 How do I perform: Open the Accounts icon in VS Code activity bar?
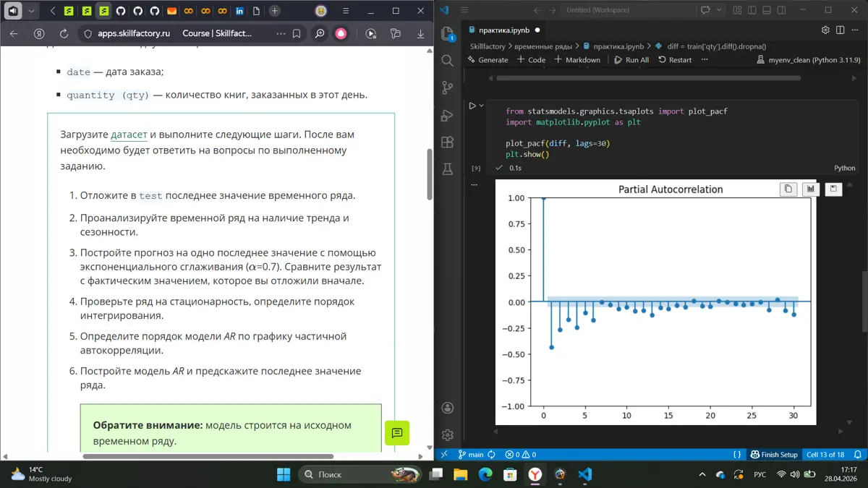point(448,408)
